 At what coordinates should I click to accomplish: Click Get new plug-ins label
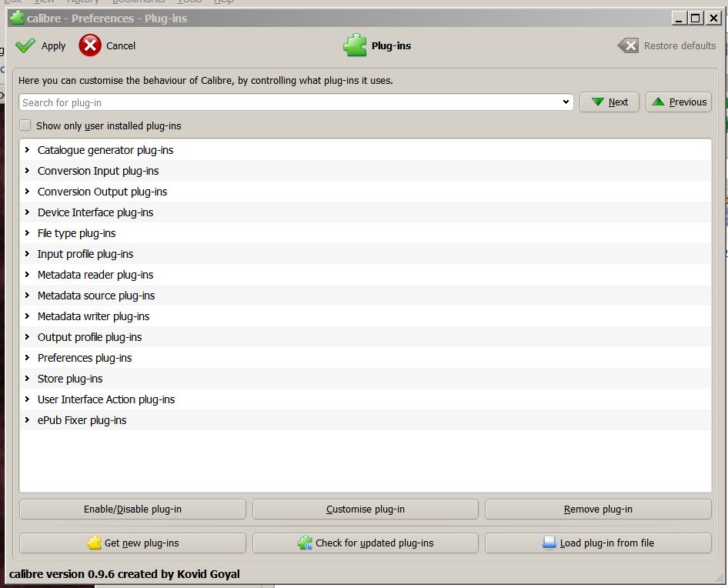(142, 543)
